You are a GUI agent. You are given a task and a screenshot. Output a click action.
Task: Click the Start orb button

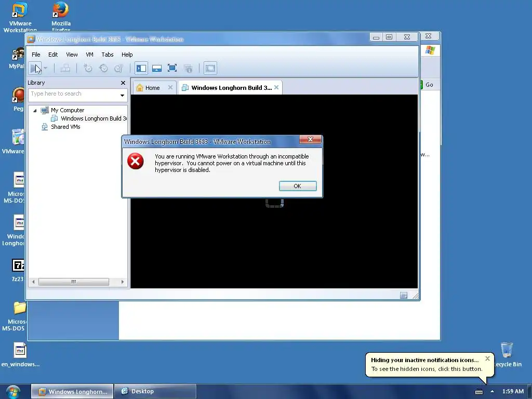(13, 392)
